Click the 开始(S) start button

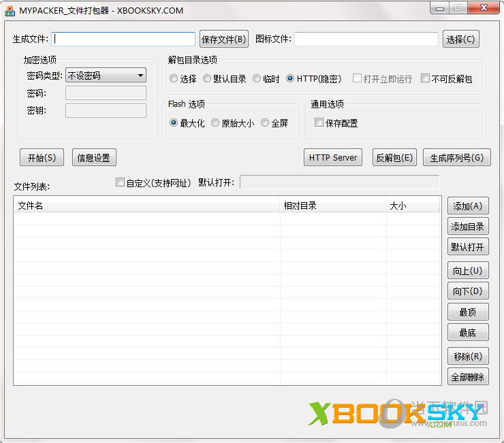click(42, 157)
